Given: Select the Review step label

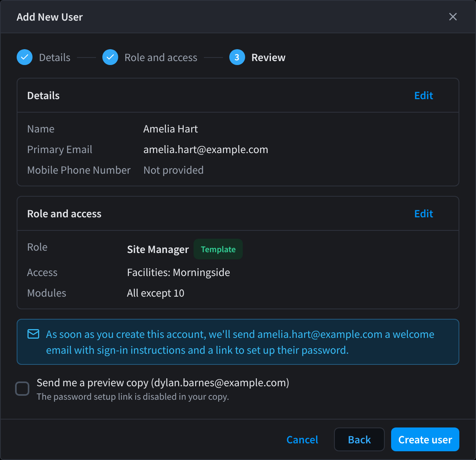Looking at the screenshot, I should click(x=269, y=57).
